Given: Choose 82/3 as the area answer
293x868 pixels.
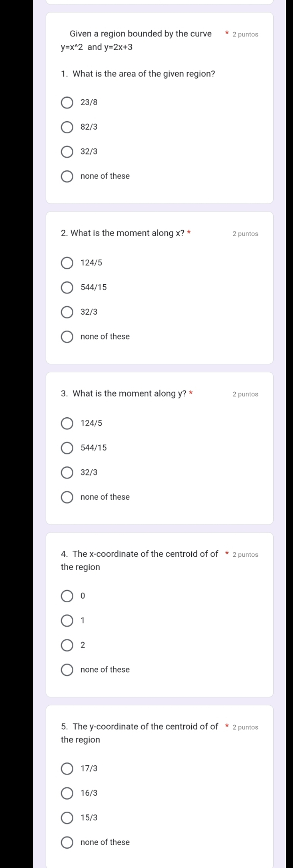Looking at the screenshot, I should 67,127.
